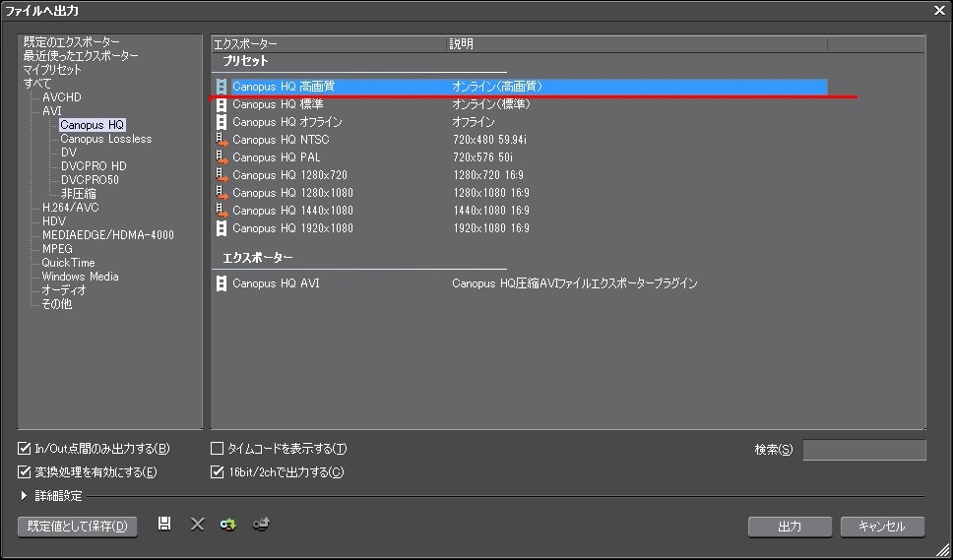The height and width of the screenshot is (560, 953).
Task: Click conversion icon beside Canopus HQ 1280x720
Action: (x=222, y=175)
